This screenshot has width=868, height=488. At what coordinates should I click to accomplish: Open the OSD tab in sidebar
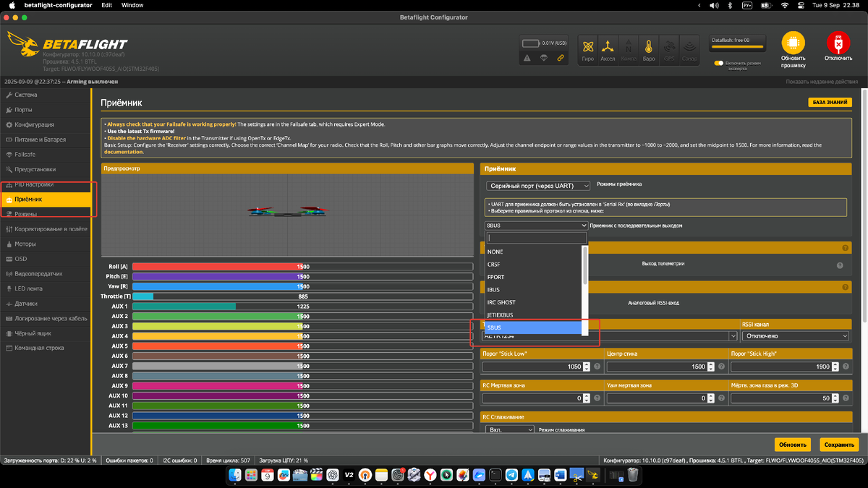[x=46, y=259]
